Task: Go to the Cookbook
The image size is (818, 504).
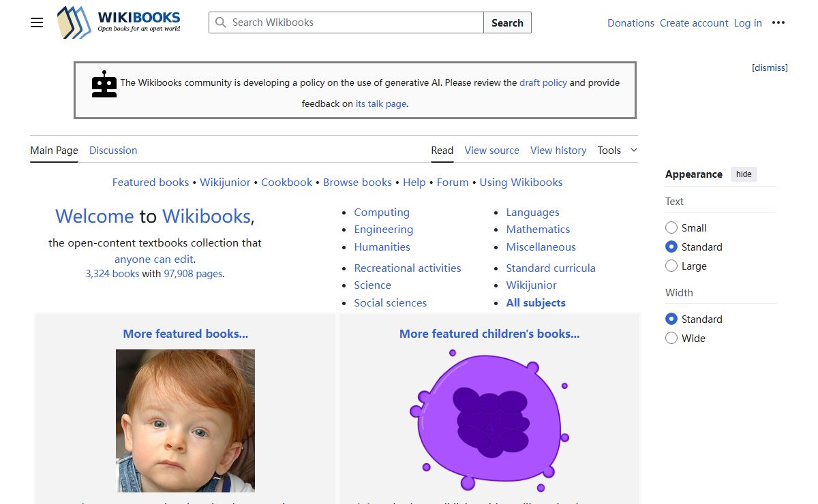Action: pyautogui.click(x=286, y=183)
